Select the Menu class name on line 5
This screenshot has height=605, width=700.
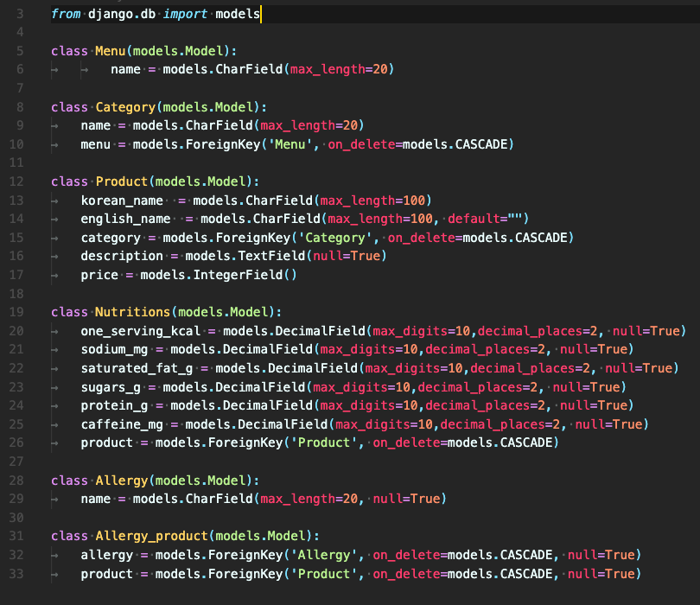[x=111, y=51]
